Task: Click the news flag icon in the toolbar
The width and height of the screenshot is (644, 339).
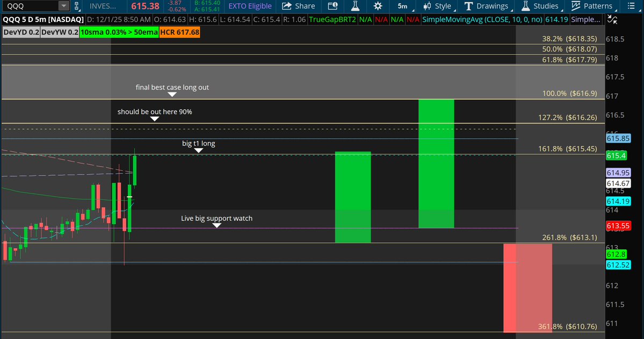Action: tap(332, 6)
